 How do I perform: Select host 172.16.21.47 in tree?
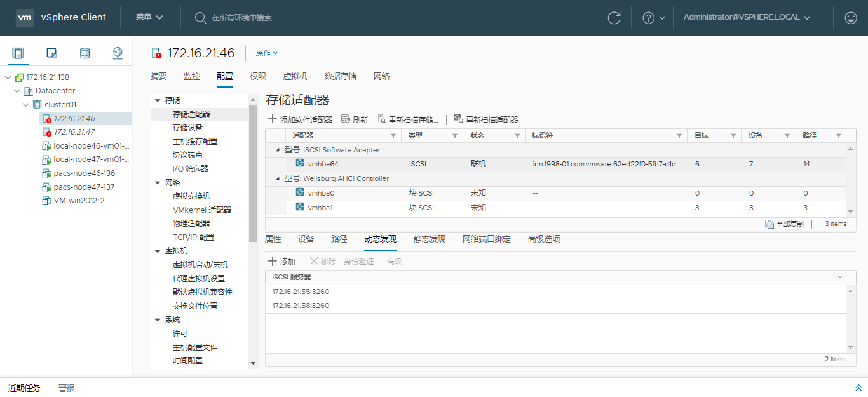tap(74, 132)
